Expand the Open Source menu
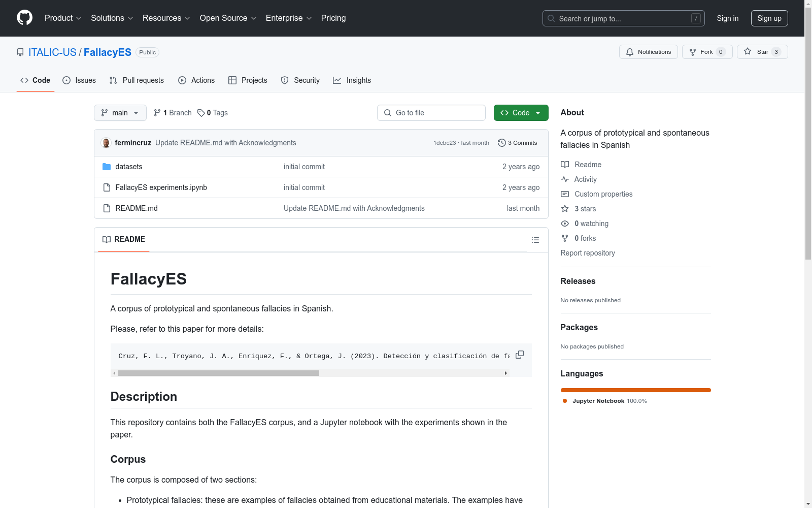This screenshot has width=812, height=508. coord(228,18)
